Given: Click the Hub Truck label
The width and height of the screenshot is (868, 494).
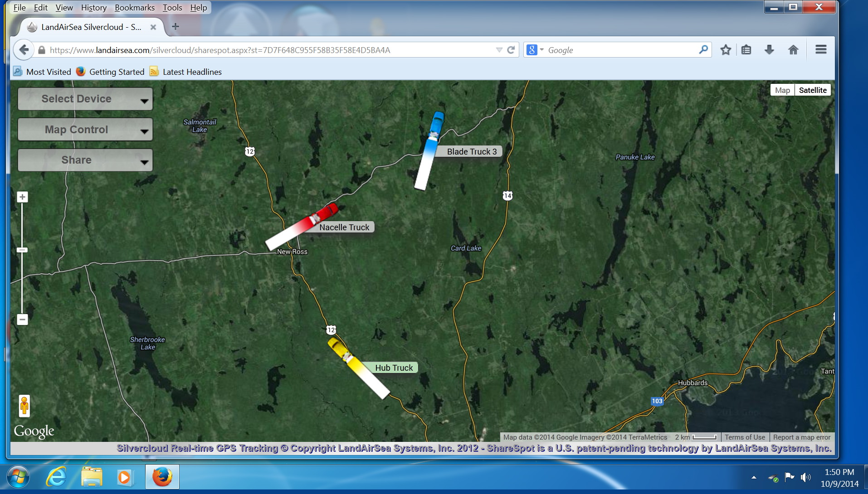Looking at the screenshot, I should tap(394, 368).
